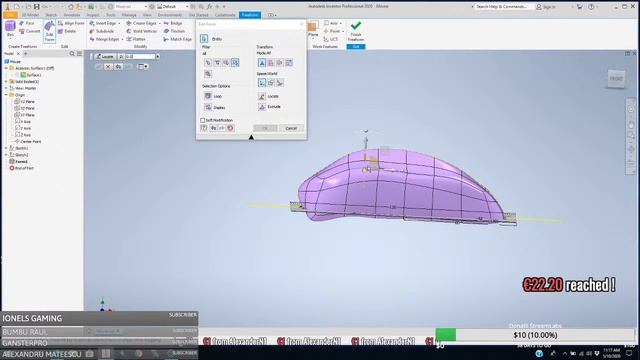Screen dimensions: 640x360
Task: Click the Weld Vertices tool
Action: (x=141, y=31)
